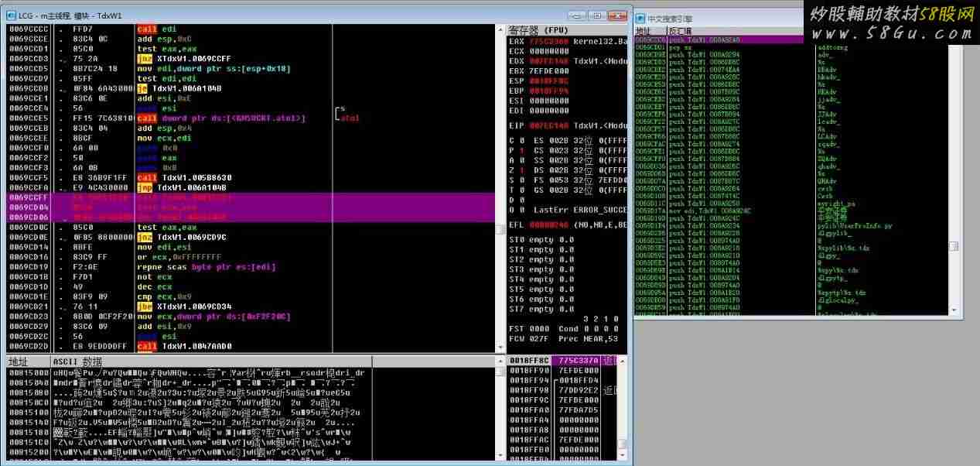
Task: Click the ESP register value
Action: (548, 81)
